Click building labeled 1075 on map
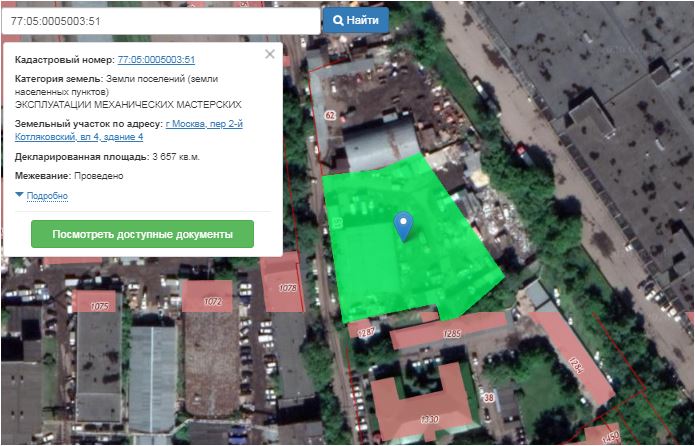Image resolution: width=695 pixels, height=446 pixels. pyautogui.click(x=99, y=303)
